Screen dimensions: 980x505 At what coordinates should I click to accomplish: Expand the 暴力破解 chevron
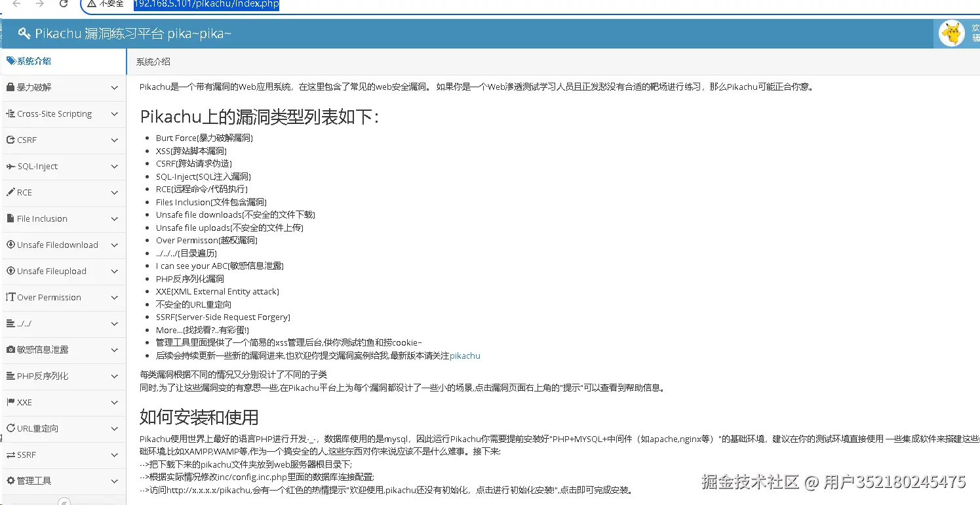[x=115, y=88]
